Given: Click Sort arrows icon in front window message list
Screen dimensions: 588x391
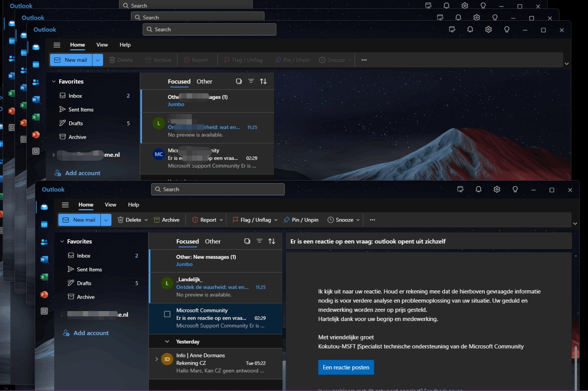Looking at the screenshot, I should [x=272, y=241].
